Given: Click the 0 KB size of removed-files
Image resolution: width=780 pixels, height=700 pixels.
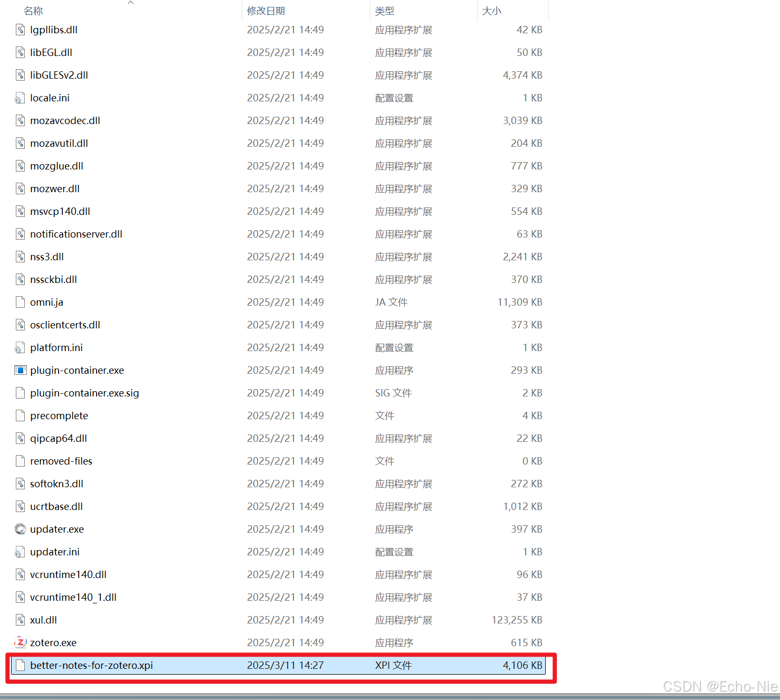Looking at the screenshot, I should click(x=532, y=461).
